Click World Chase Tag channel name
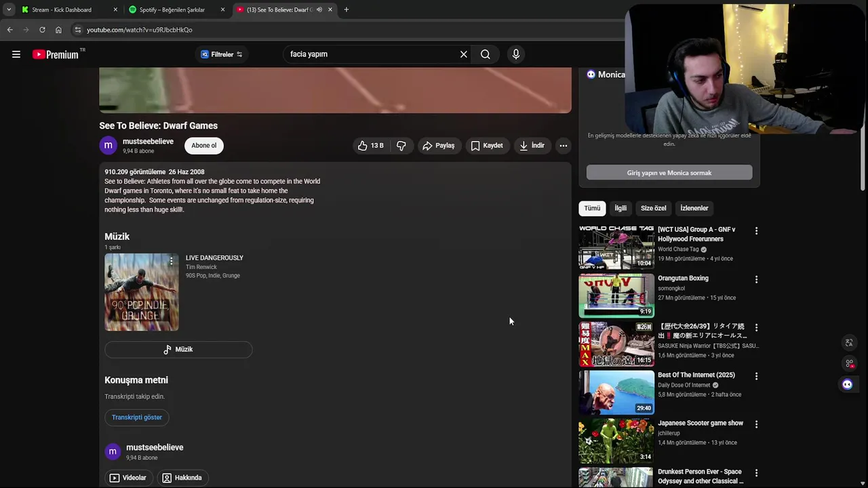868x488 pixels. pos(678,249)
